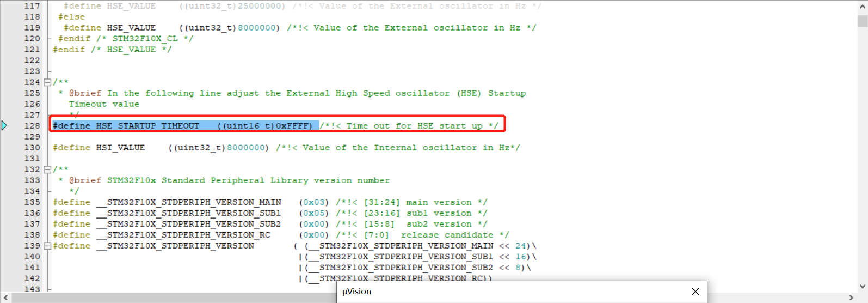Collapse the #define block at line 139
The height and width of the screenshot is (303, 868).
coord(47,246)
